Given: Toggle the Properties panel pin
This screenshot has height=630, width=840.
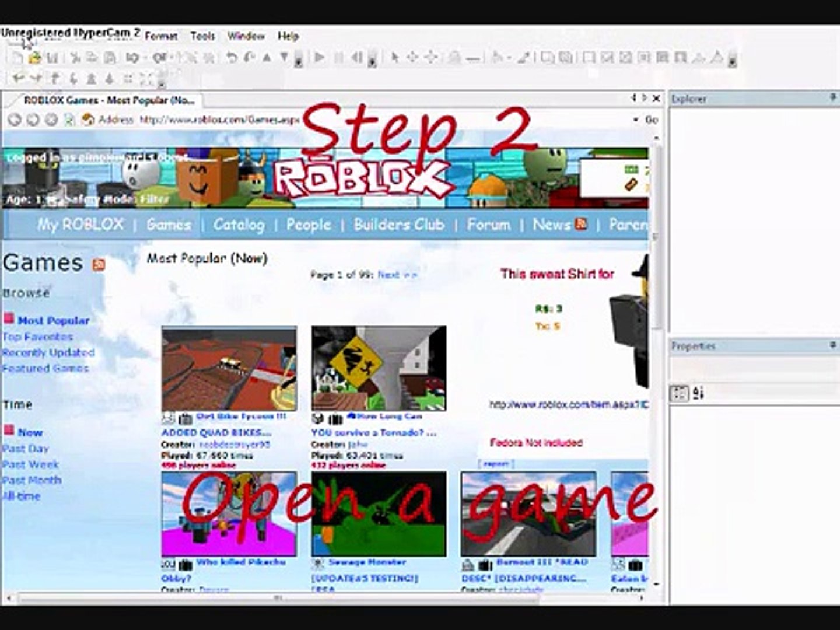Looking at the screenshot, I should 833,345.
